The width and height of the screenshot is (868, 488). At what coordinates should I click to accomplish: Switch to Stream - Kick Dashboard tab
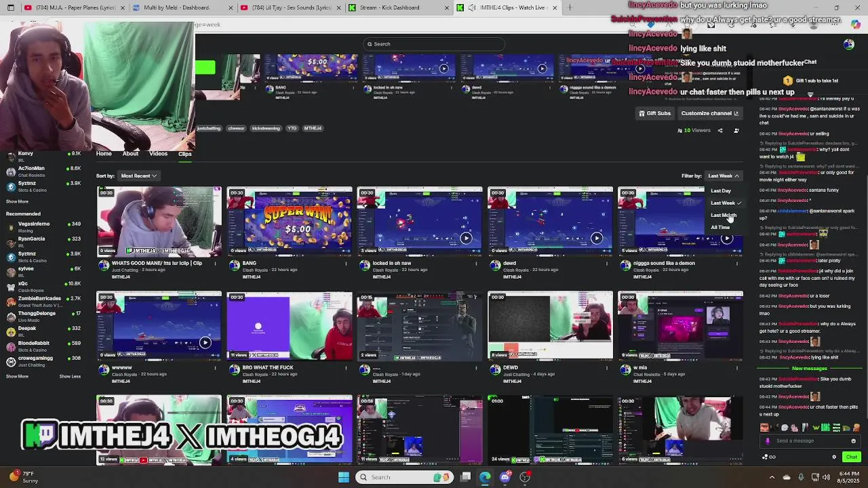398,7
